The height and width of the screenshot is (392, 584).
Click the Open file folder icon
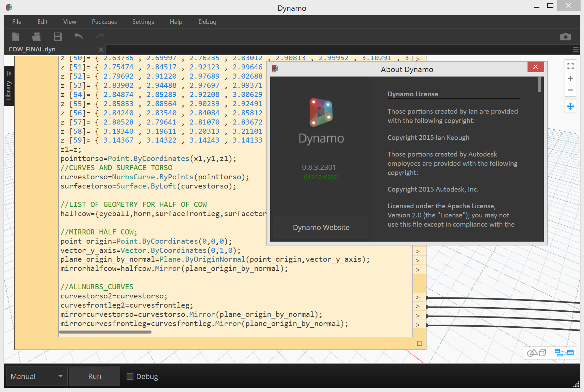coord(36,36)
